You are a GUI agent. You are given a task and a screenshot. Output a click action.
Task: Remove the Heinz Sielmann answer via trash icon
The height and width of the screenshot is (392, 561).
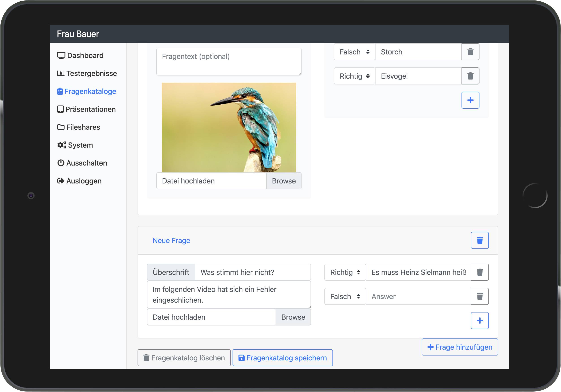coord(479,272)
